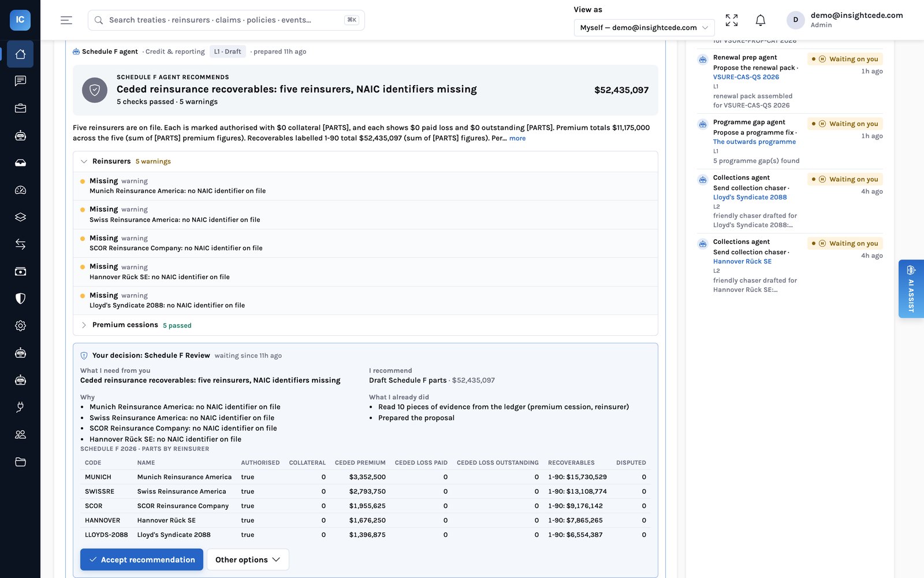
Task: Open the plug integrations sidebar icon
Action: (20, 407)
